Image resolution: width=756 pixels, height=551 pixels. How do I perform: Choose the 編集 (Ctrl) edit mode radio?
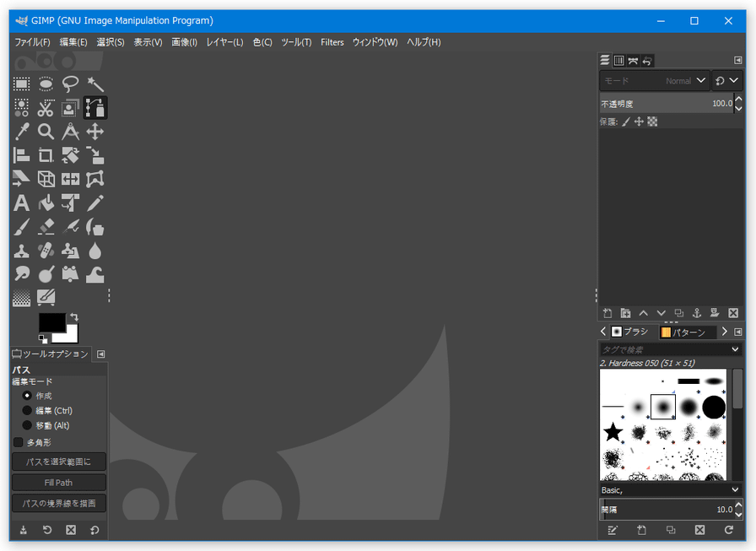[27, 410]
